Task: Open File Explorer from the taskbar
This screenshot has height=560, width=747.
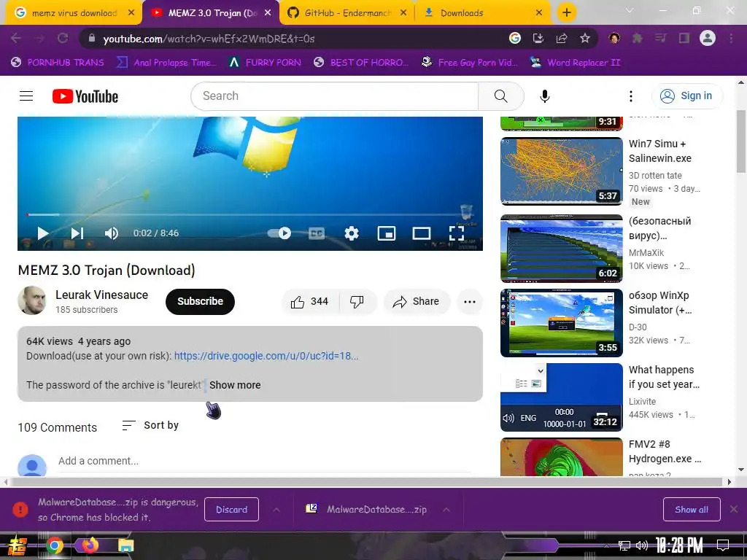Action: pyautogui.click(x=125, y=545)
